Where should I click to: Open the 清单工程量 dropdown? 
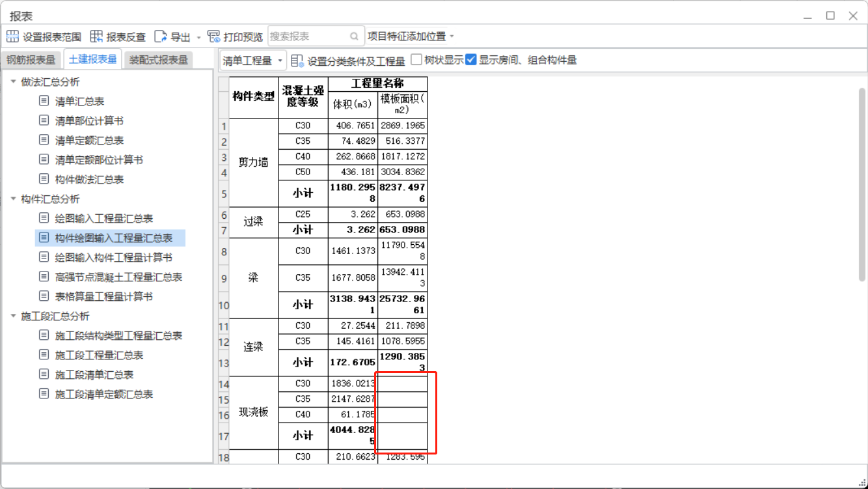(x=253, y=61)
